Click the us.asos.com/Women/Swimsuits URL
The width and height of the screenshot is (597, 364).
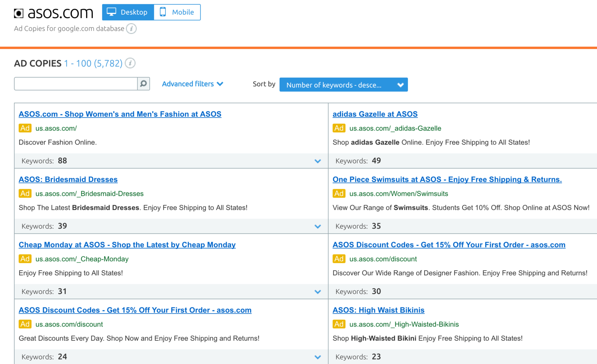pos(399,194)
